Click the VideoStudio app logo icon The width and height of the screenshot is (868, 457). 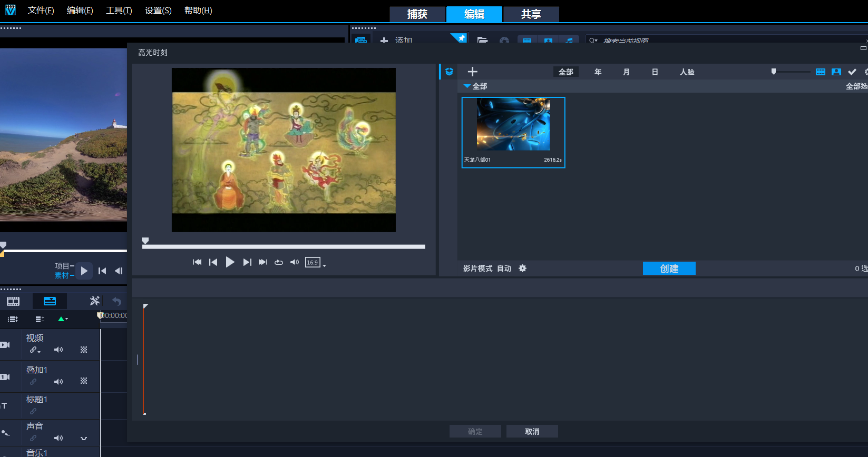point(10,10)
